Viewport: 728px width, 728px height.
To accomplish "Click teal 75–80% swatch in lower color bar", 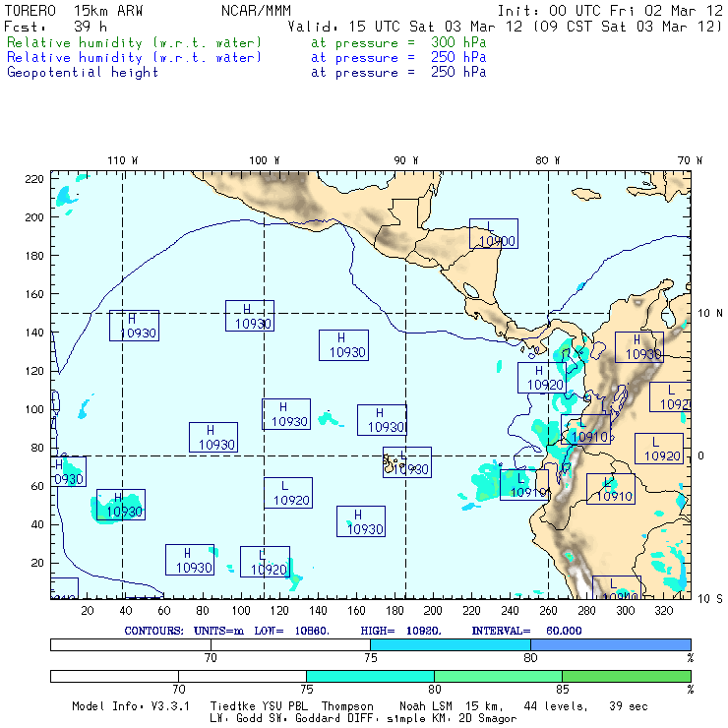I will tap(370, 676).
